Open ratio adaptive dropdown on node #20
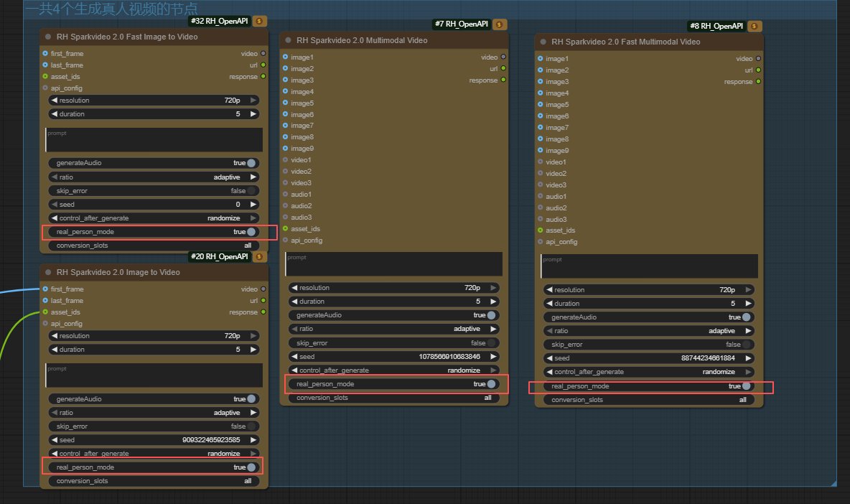The width and height of the screenshot is (850, 504). [154, 413]
